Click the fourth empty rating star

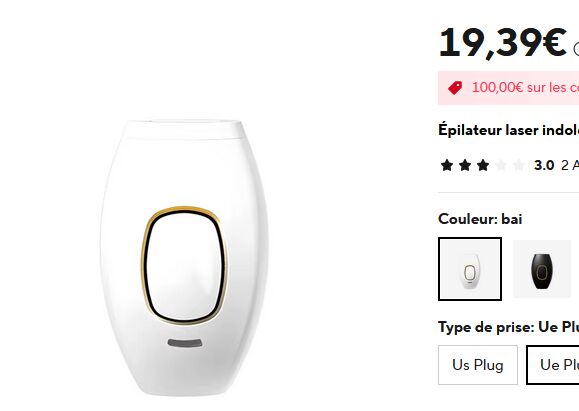pyautogui.click(x=501, y=165)
